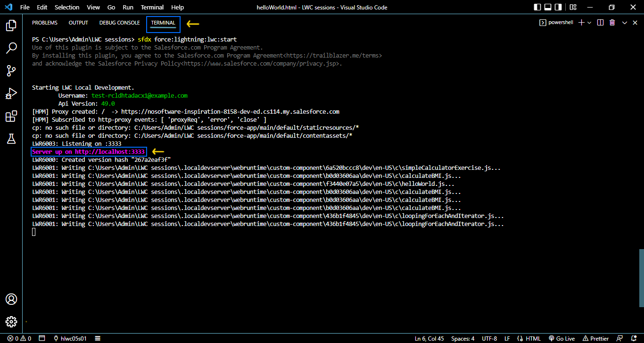Open the Source Control view
Viewport: 644px width, 343px height.
pyautogui.click(x=11, y=71)
